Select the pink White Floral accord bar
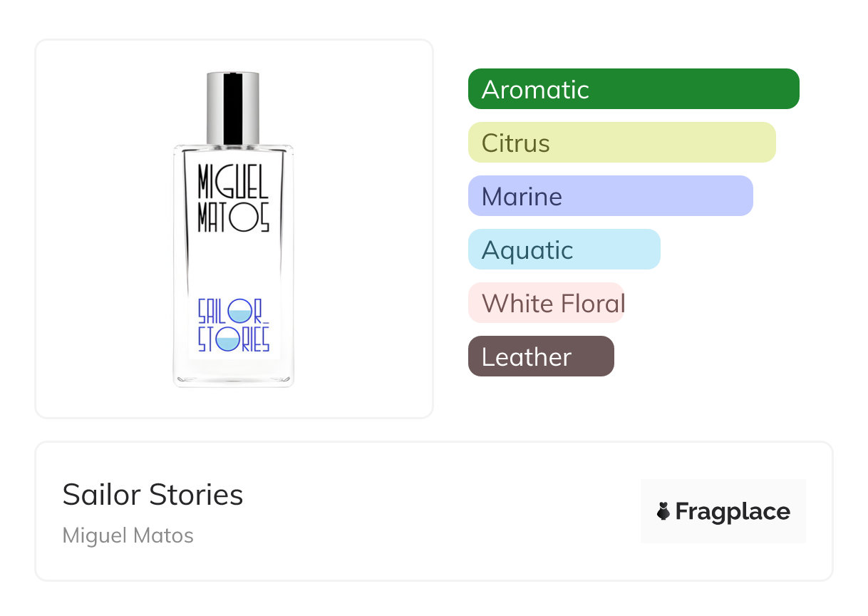The image size is (868, 616). coord(547,303)
